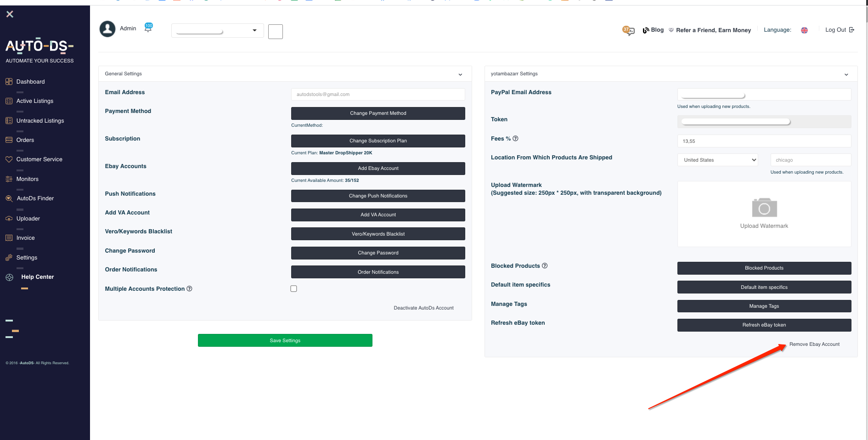Click the Settings gears icon
This screenshot has width=868, height=440.
9,258
